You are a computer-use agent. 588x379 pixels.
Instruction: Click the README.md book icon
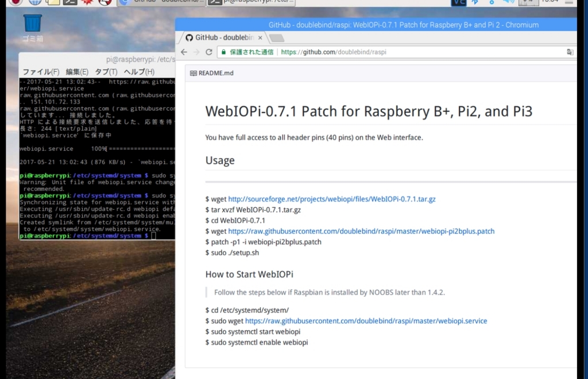[x=193, y=73]
